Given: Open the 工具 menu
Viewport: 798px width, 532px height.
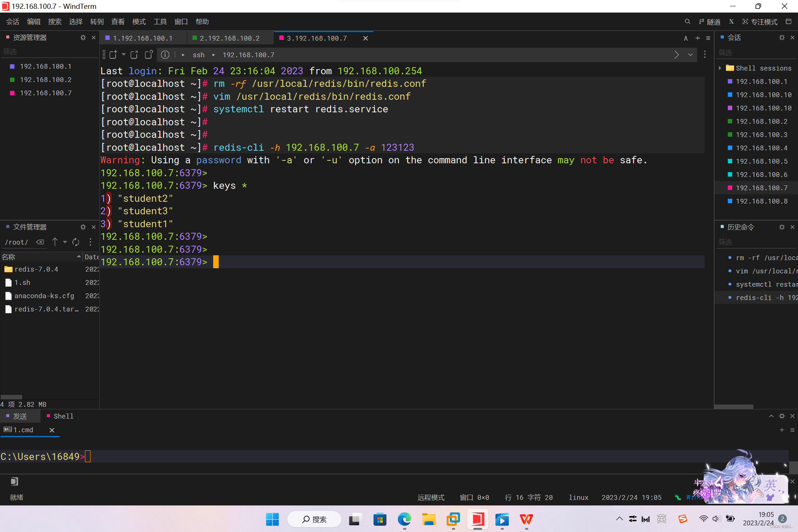Looking at the screenshot, I should (160, 22).
